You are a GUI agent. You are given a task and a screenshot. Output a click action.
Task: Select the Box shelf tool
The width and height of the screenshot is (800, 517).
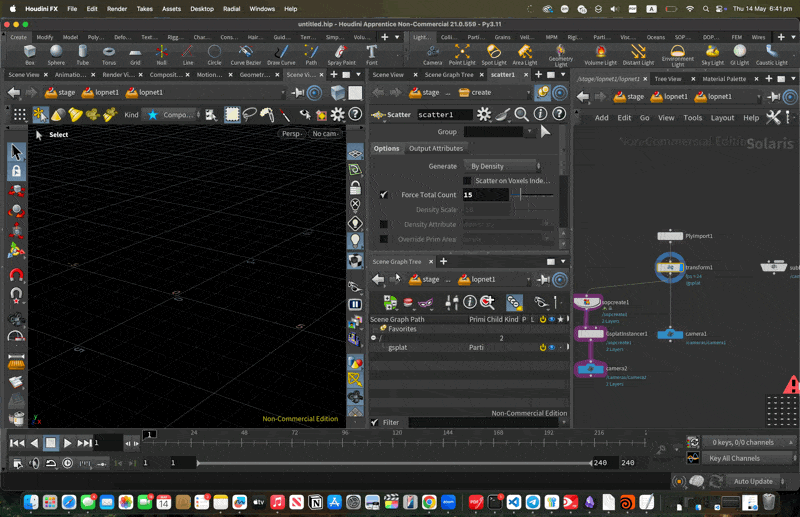coord(30,54)
